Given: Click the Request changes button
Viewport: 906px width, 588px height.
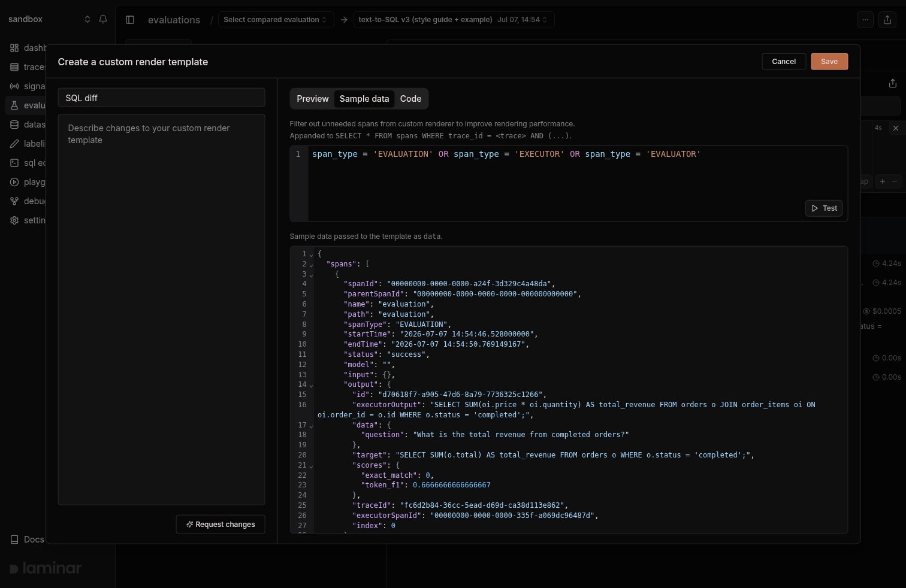Looking at the screenshot, I should click(221, 525).
